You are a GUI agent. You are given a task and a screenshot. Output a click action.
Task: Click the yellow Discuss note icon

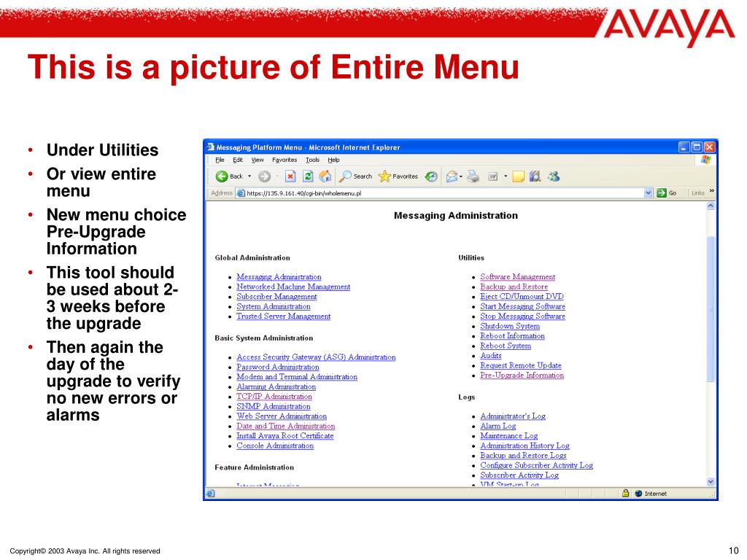(x=519, y=176)
